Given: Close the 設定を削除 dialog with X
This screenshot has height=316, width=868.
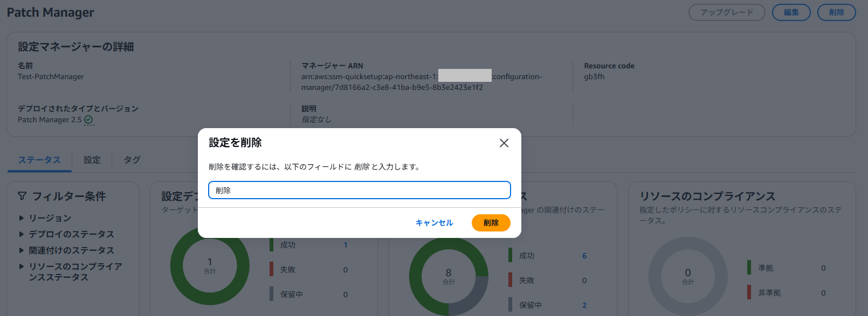Looking at the screenshot, I should coord(504,143).
